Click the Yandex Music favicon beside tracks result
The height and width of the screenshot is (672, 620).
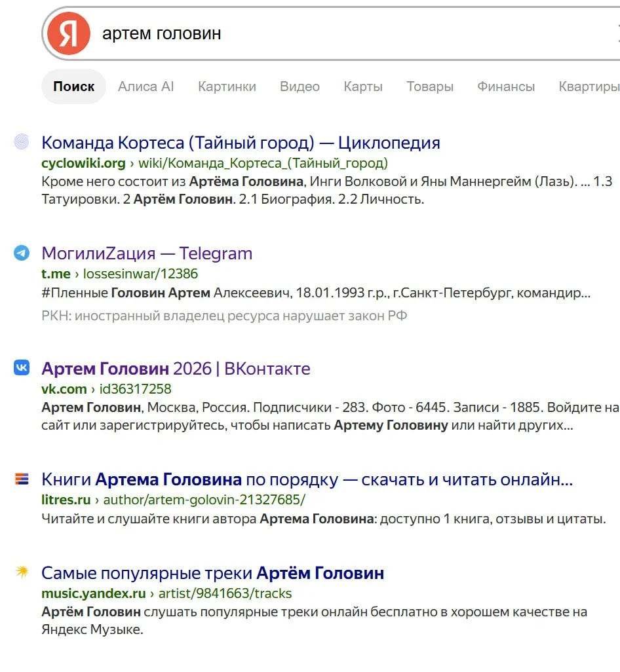click(22, 572)
